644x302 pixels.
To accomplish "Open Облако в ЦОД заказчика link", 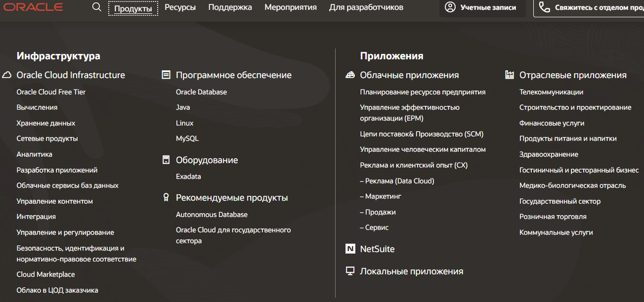I will [57, 290].
